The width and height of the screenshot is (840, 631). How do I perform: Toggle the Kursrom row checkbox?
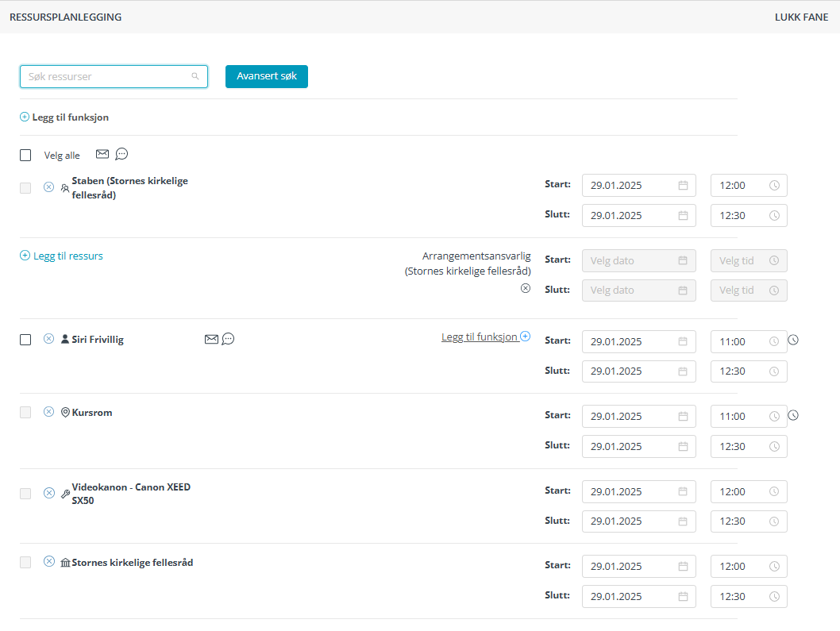pos(25,413)
